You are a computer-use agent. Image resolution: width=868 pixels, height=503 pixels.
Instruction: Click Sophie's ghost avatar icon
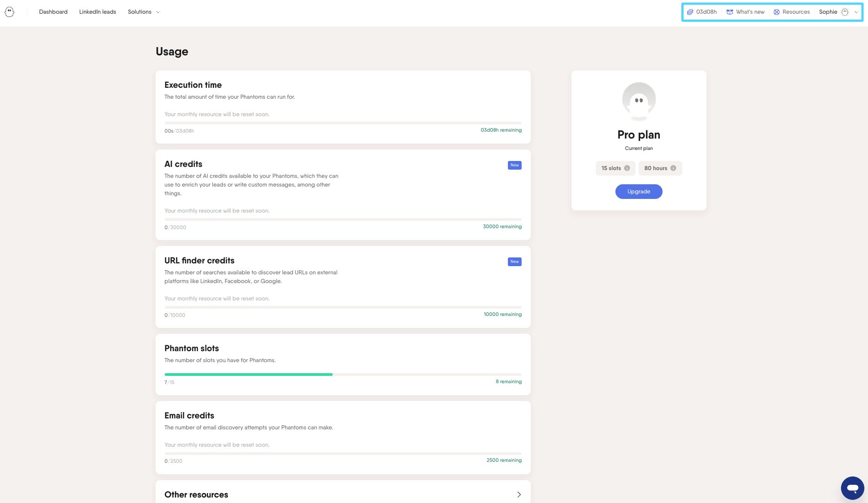coord(845,12)
